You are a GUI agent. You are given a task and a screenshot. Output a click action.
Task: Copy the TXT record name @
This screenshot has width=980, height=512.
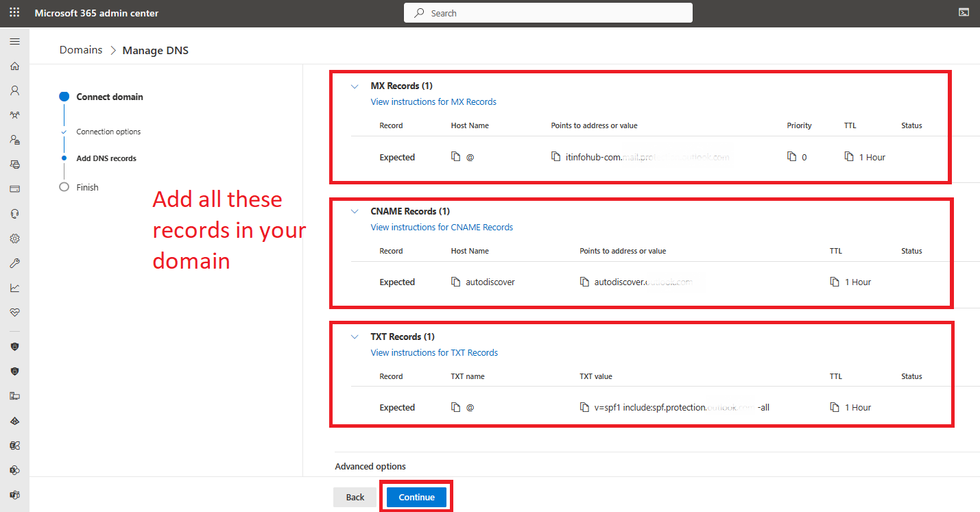(x=455, y=407)
